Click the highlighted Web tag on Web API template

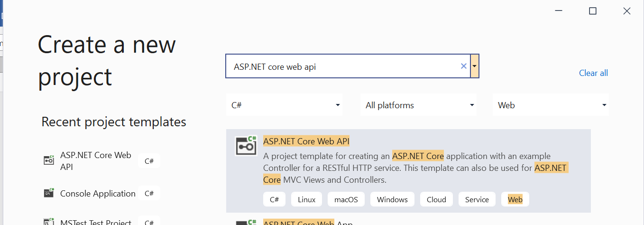pos(515,199)
